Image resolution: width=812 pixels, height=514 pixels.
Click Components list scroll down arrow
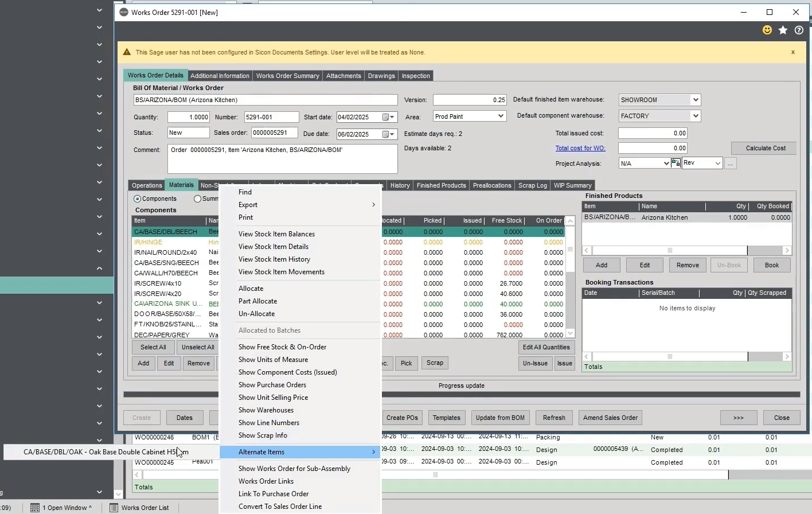tap(570, 333)
